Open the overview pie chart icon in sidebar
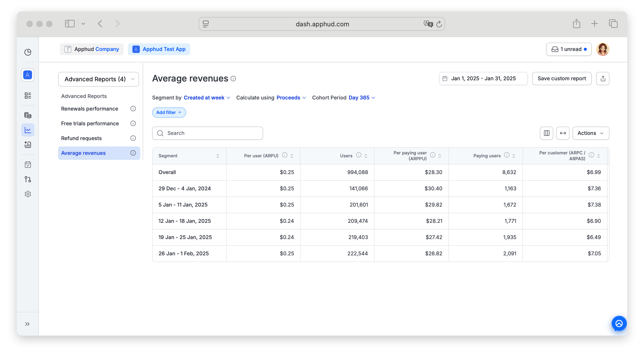 point(28,52)
